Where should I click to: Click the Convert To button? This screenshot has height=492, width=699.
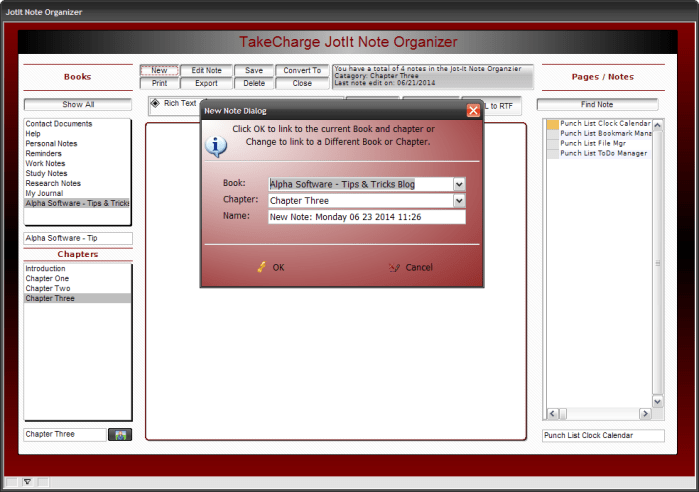(302, 70)
